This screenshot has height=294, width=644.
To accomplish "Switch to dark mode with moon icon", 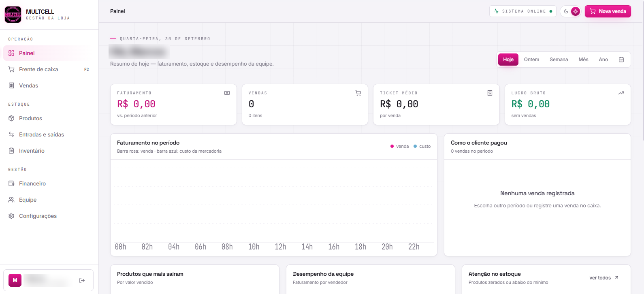I will [x=566, y=11].
